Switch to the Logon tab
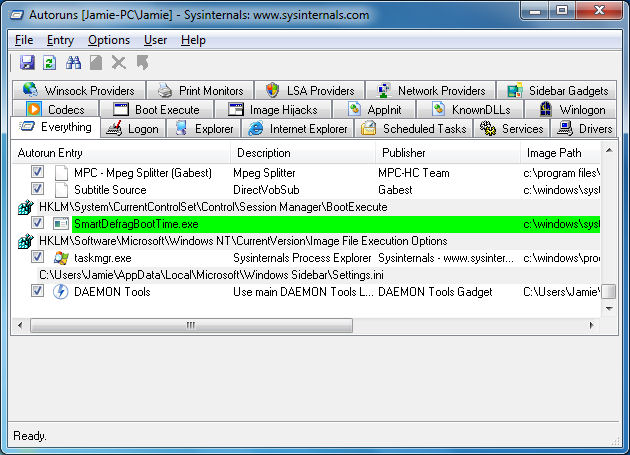630x455 pixels. coord(133,129)
